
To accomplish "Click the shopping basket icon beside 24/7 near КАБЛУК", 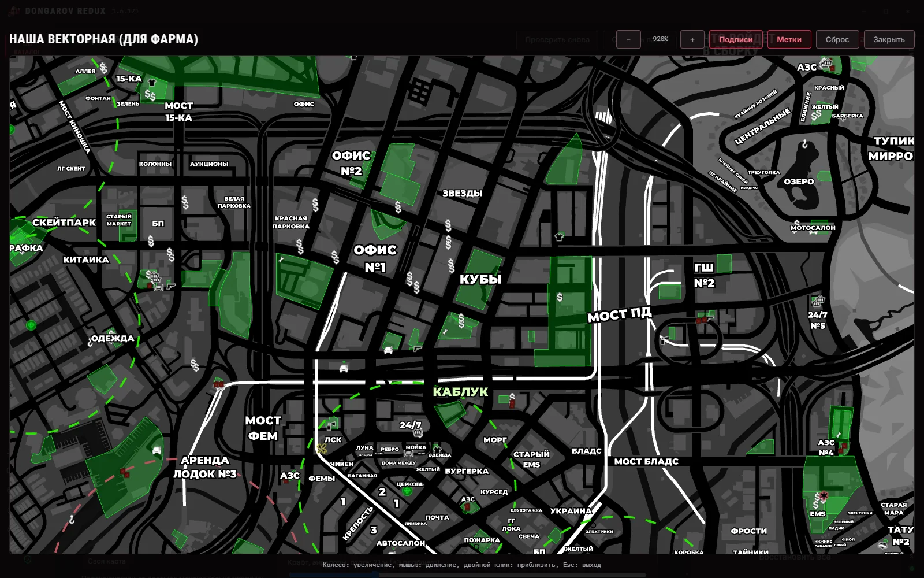I will pyautogui.click(x=418, y=432).
